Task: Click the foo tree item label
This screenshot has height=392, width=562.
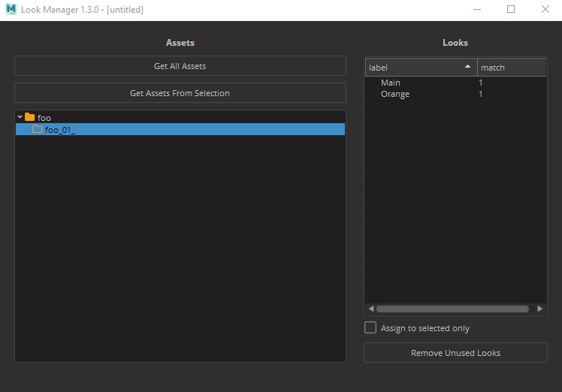Action: pyautogui.click(x=44, y=118)
